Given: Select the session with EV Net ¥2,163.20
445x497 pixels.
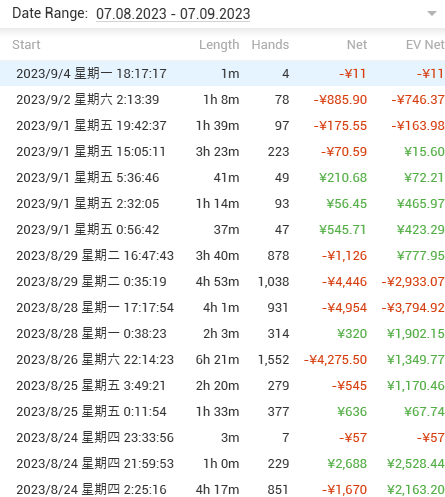Looking at the screenshot, I should (222, 489).
